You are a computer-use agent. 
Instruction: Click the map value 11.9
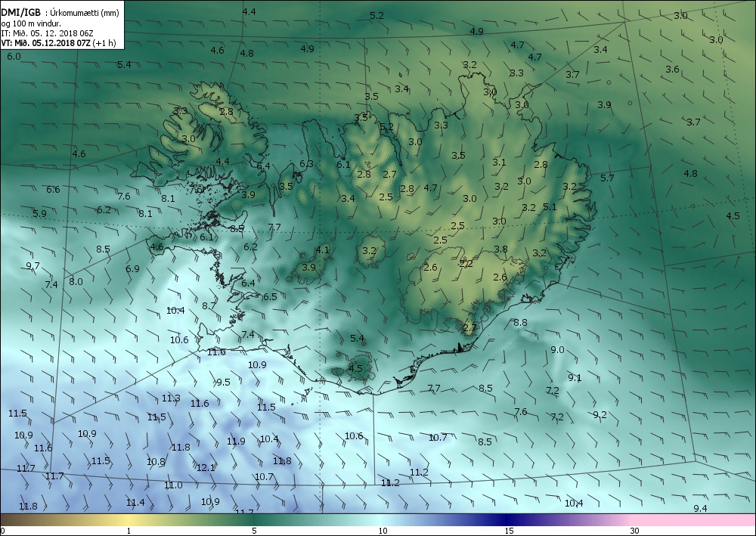236,441
